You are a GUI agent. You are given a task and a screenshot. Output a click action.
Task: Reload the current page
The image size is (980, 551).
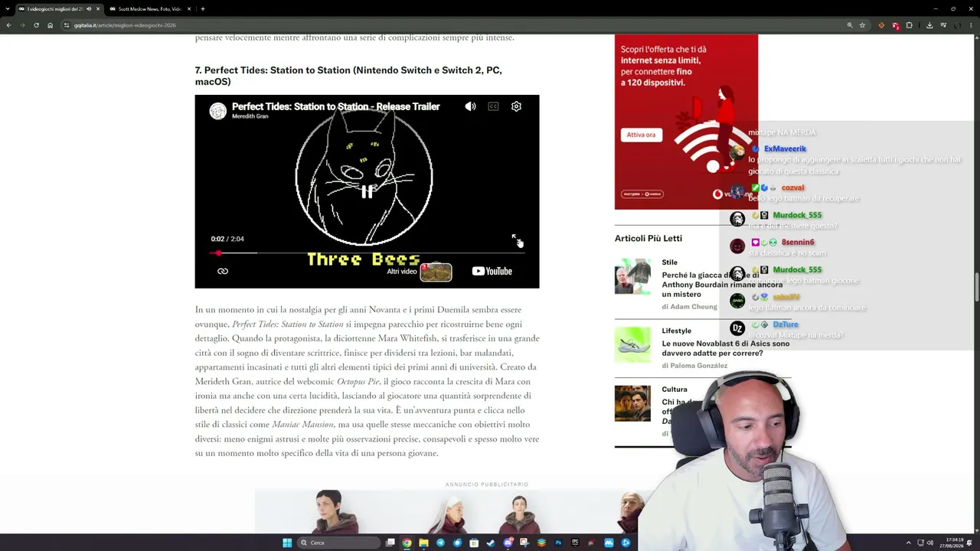coord(36,25)
